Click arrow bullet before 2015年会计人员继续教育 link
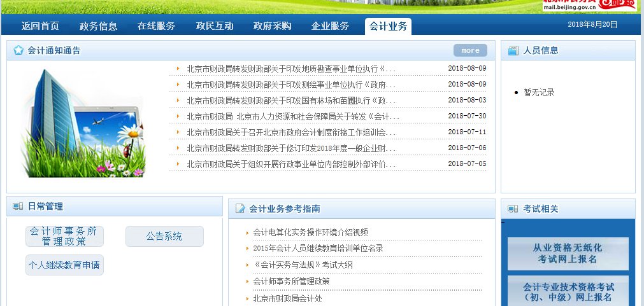Viewport: 644px width, 306px height. click(x=247, y=249)
